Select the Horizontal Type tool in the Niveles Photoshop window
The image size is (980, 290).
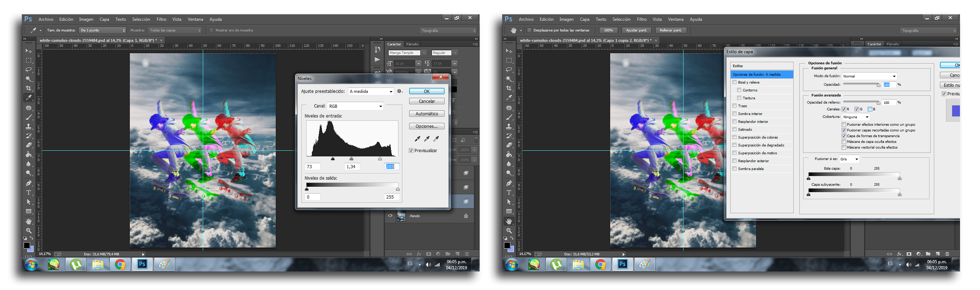point(29,192)
